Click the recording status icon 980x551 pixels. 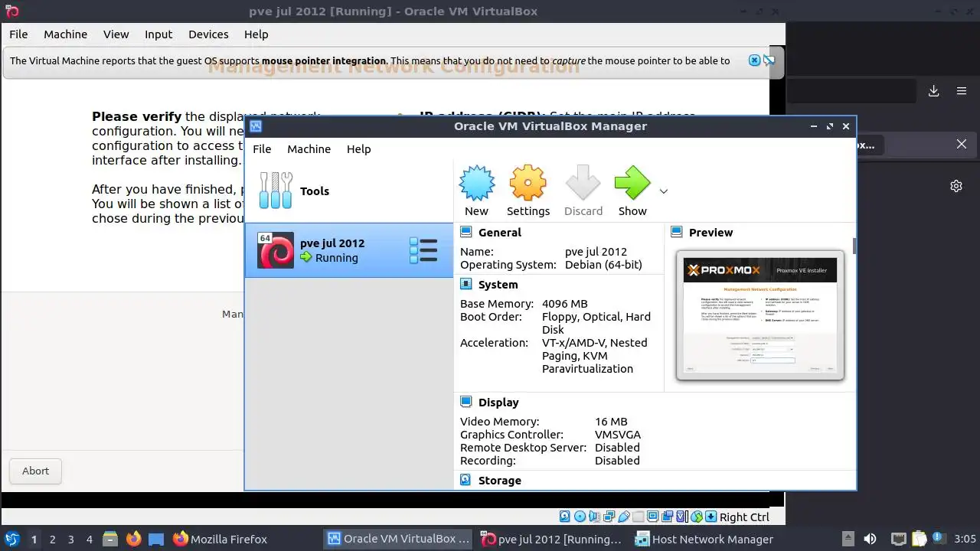click(x=668, y=517)
